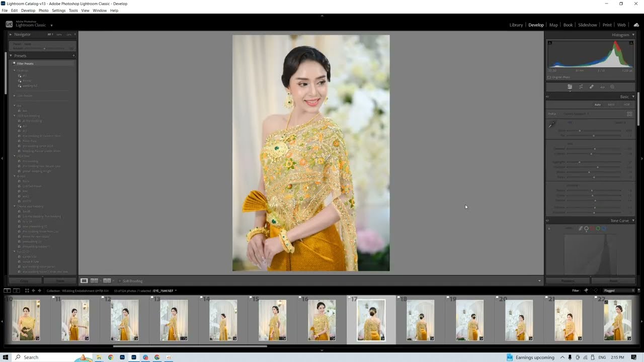
Task: Select point curve circle icon in Tone Curve
Action: tap(586, 228)
